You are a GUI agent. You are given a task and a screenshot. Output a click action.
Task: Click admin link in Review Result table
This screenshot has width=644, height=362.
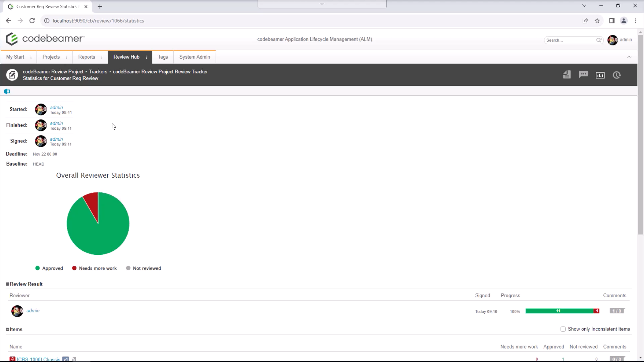tap(33, 311)
